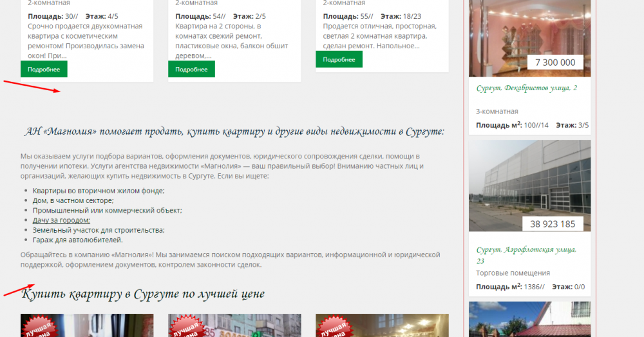
Task: Click list item Промышленный или коммерческий объект
Action: (107, 211)
